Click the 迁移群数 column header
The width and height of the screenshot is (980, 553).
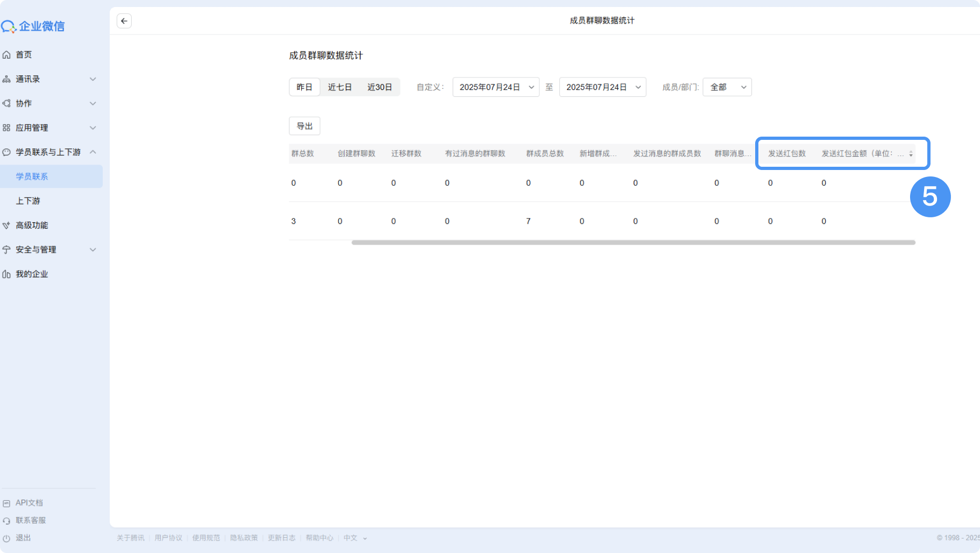pyautogui.click(x=407, y=154)
